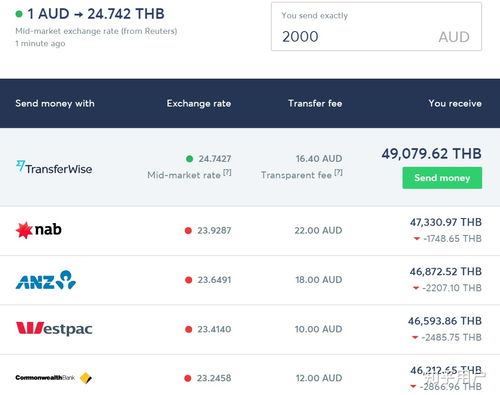Click the nab bank logo
This screenshot has width=500, height=395.
[39, 230]
